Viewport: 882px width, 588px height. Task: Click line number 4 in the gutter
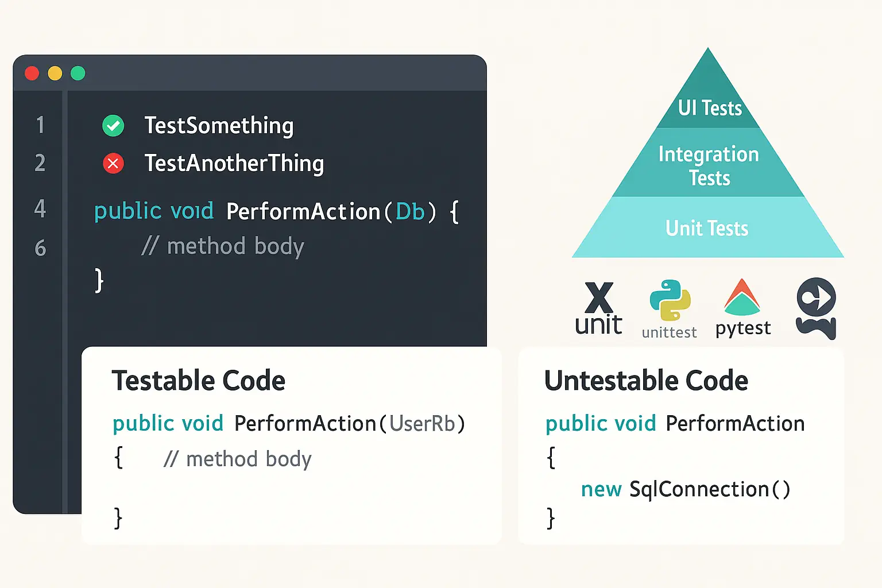[40, 208]
